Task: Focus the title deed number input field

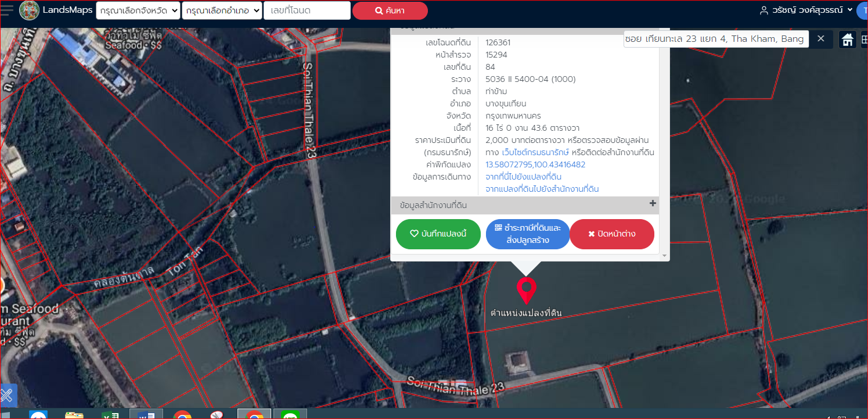Action: pos(307,10)
